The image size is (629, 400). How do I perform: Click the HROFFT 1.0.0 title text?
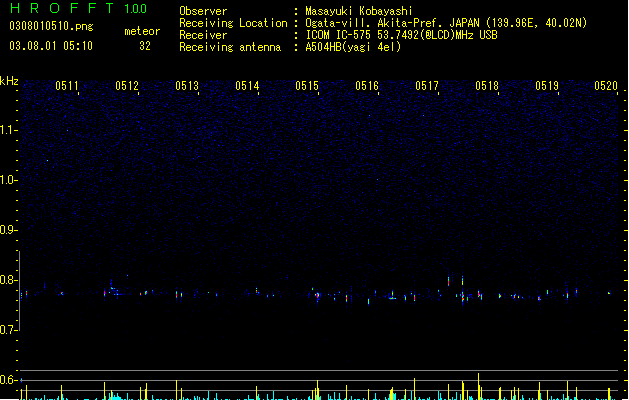(79, 8)
